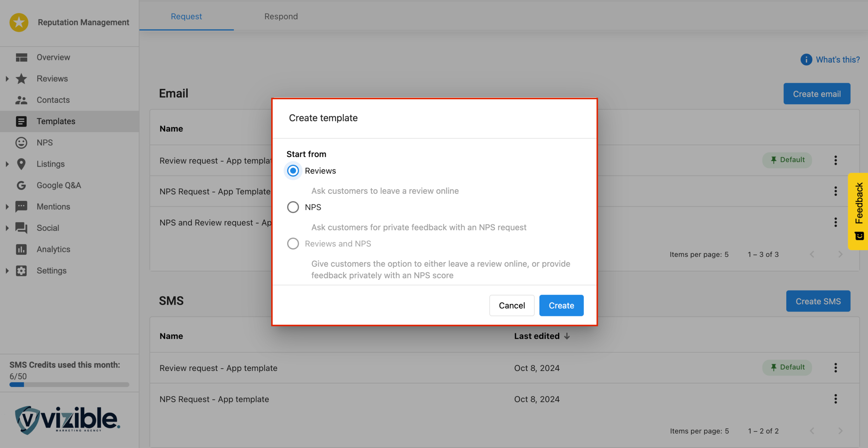The height and width of the screenshot is (448, 868).
Task: Expand the Reviews sidebar section arrow
Action: coord(7,79)
